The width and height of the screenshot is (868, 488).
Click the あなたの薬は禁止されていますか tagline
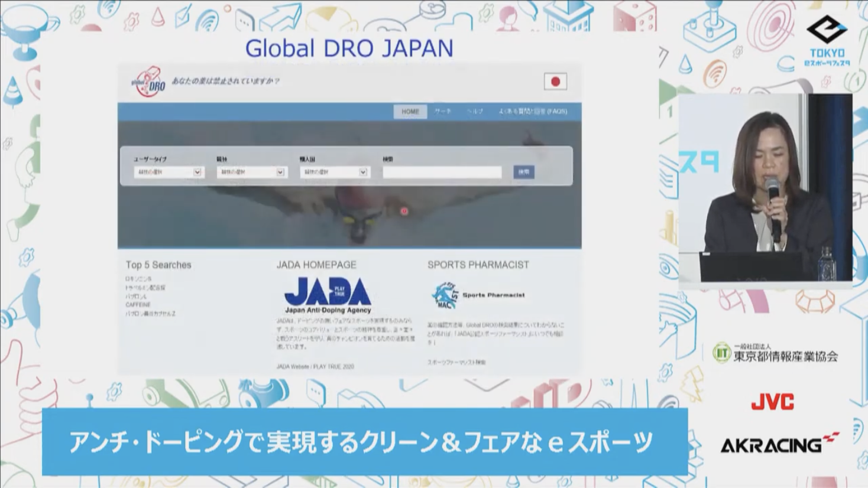point(225,81)
